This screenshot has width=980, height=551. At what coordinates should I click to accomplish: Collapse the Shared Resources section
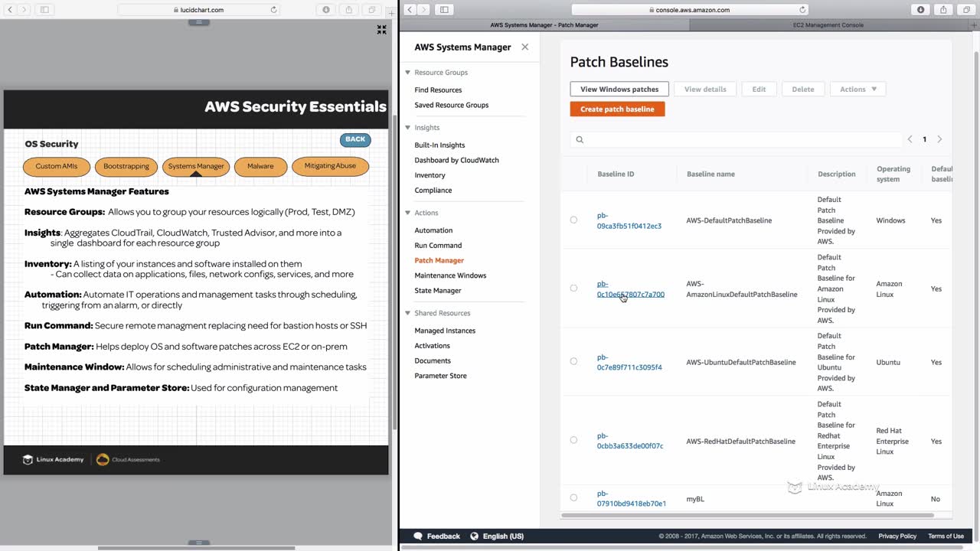click(408, 313)
